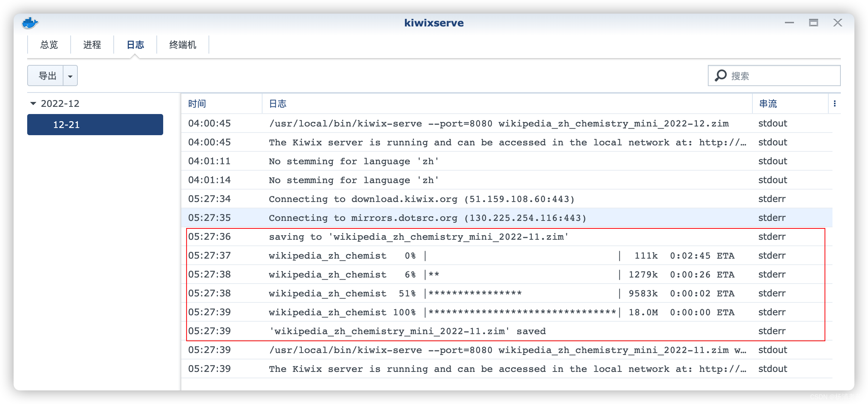Select the 51% download progress row
The width and height of the screenshot is (868, 404).
[507, 293]
